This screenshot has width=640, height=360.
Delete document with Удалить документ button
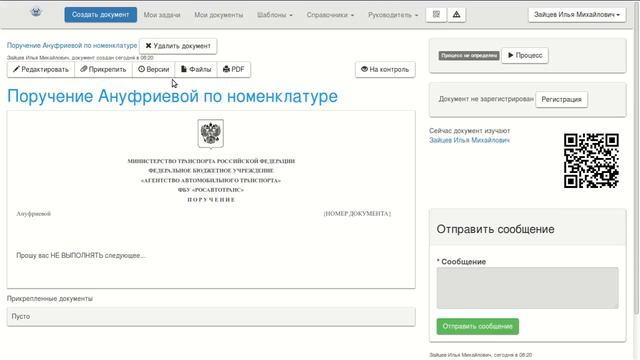pos(178,46)
